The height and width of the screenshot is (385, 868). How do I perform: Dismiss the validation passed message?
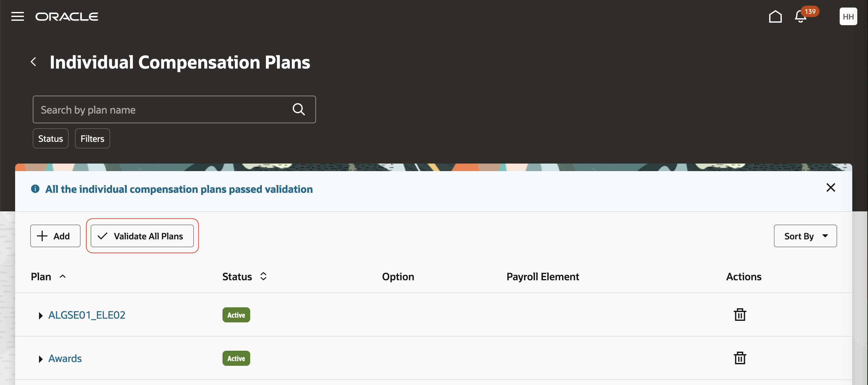pos(830,187)
